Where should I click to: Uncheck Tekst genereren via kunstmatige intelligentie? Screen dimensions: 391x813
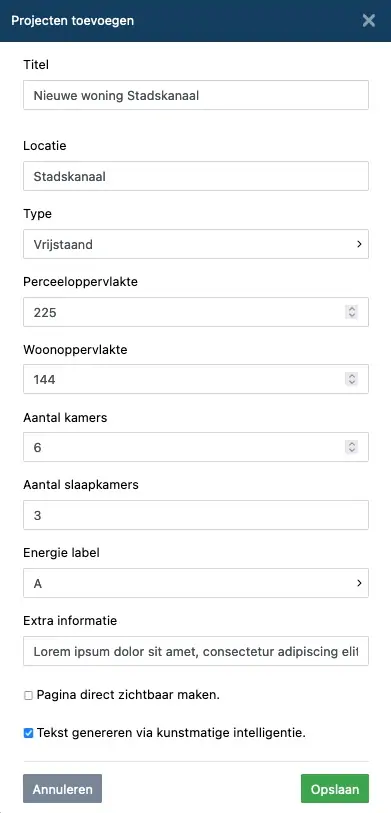point(29,734)
